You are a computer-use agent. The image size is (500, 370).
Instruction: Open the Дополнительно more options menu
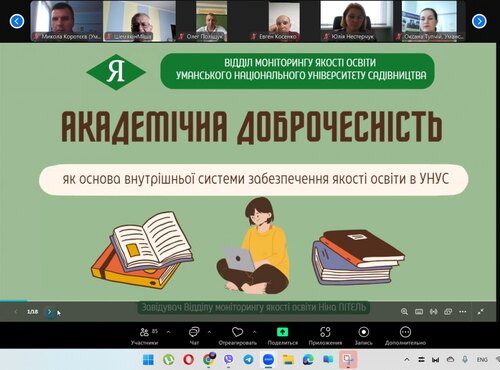(405, 336)
